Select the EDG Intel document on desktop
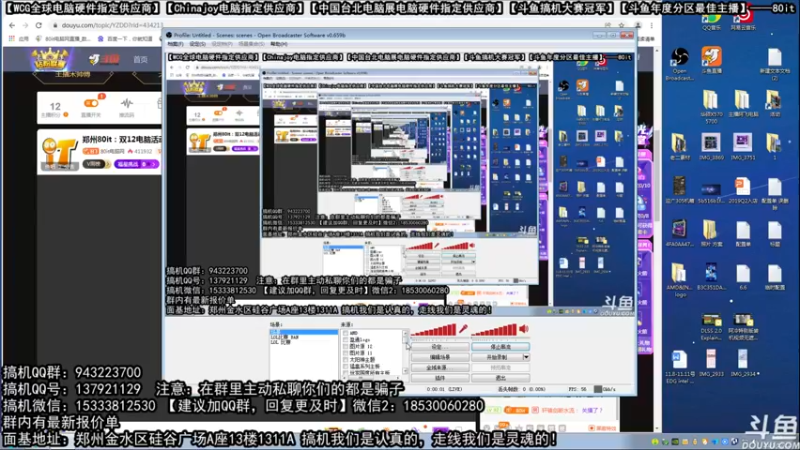This screenshot has height=450, width=800. [x=679, y=366]
